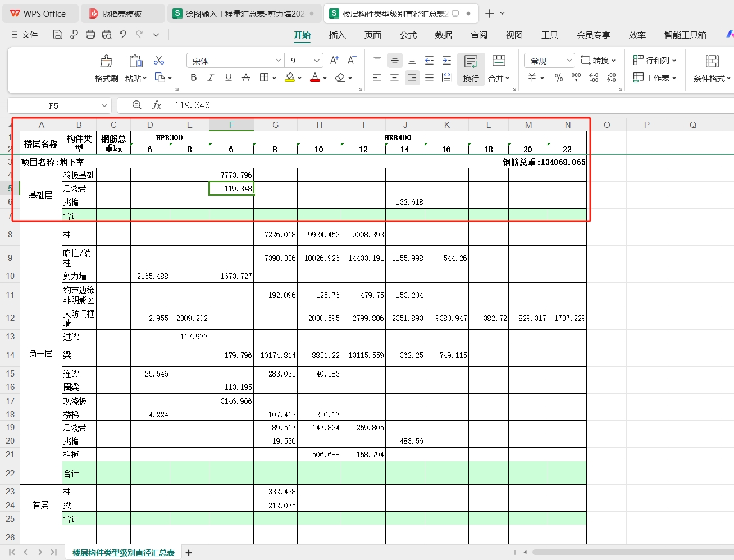This screenshot has width=734, height=560.
Task: Click the Merge cells (合并) icon
Action: click(499, 61)
